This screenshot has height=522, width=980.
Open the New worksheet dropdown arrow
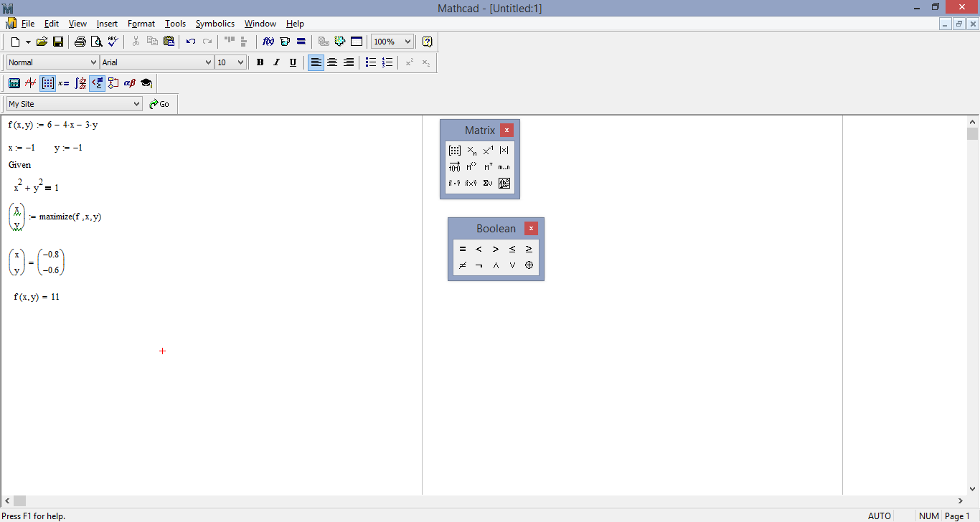point(28,42)
